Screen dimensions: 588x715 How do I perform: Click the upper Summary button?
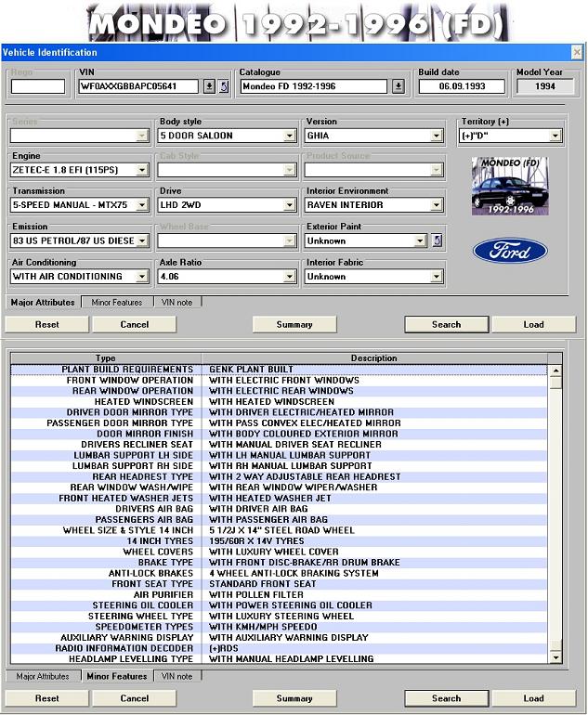(294, 325)
